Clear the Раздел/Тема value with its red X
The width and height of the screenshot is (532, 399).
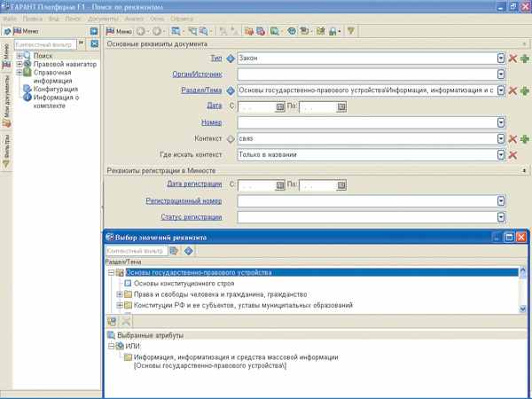point(512,90)
